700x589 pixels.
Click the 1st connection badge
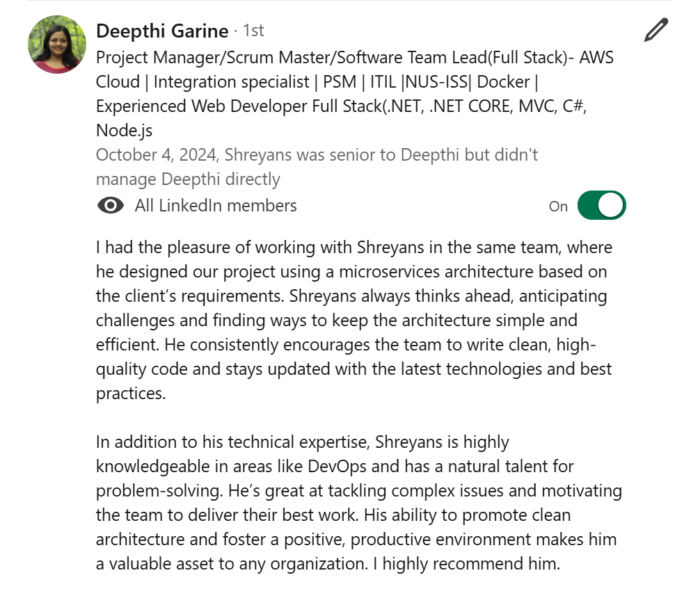(x=252, y=30)
